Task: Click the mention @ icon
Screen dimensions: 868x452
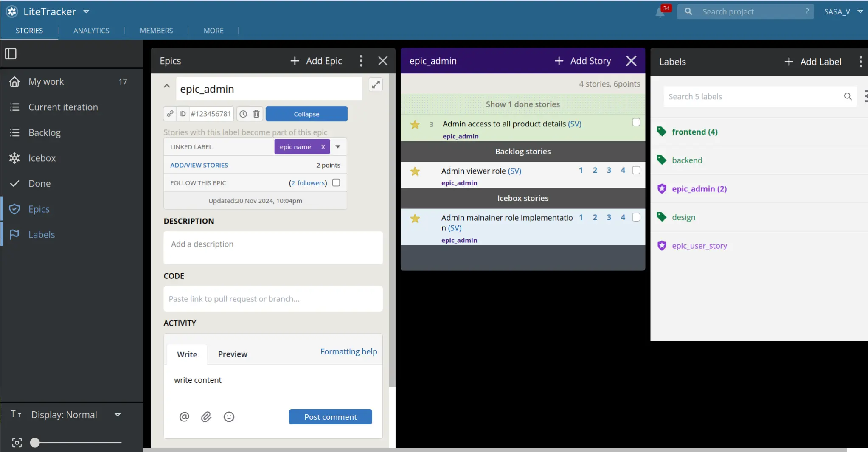Action: pyautogui.click(x=184, y=417)
